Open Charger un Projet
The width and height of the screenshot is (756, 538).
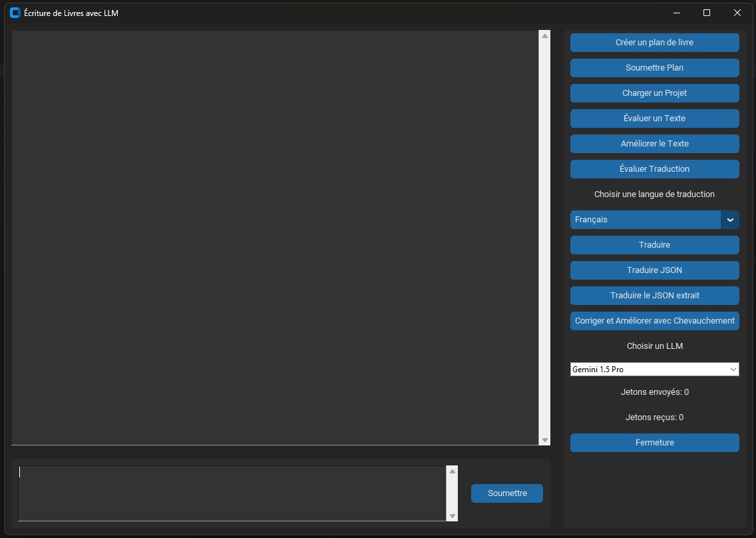[654, 93]
